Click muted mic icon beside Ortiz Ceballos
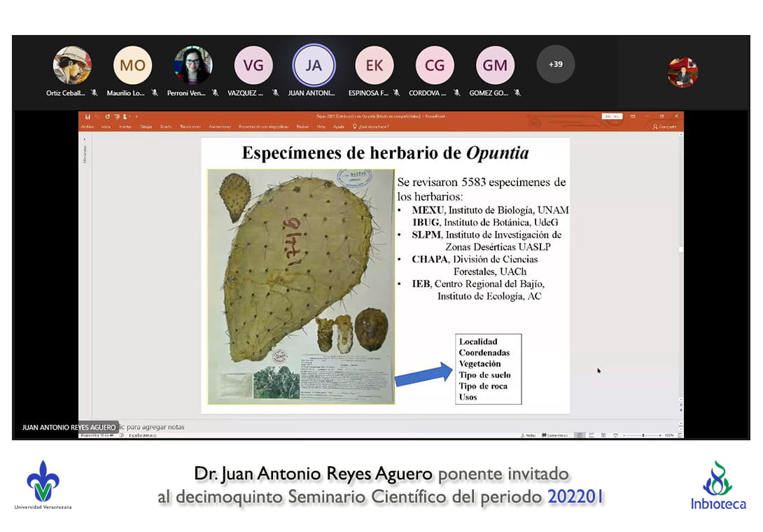 point(94,93)
